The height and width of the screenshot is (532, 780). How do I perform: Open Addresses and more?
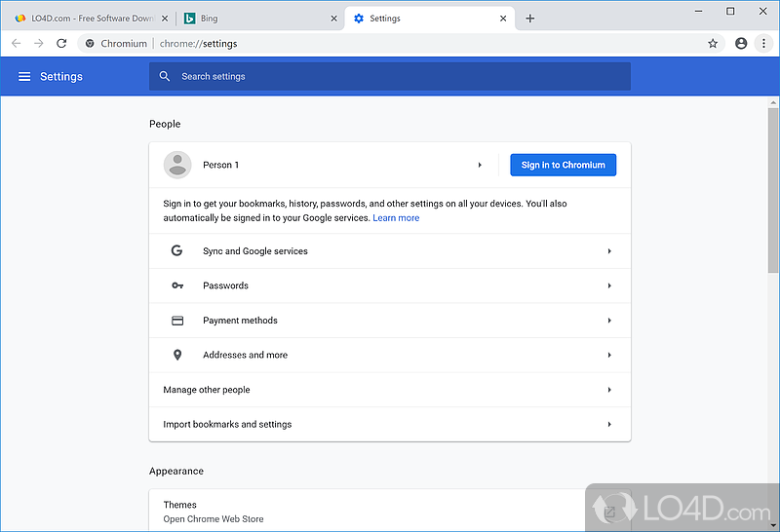pos(390,355)
